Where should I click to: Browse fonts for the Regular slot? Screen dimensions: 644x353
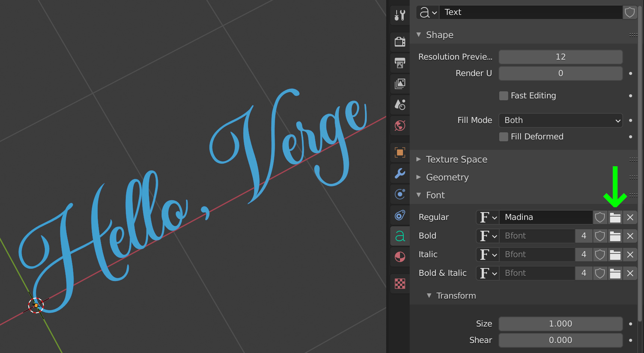(488, 217)
